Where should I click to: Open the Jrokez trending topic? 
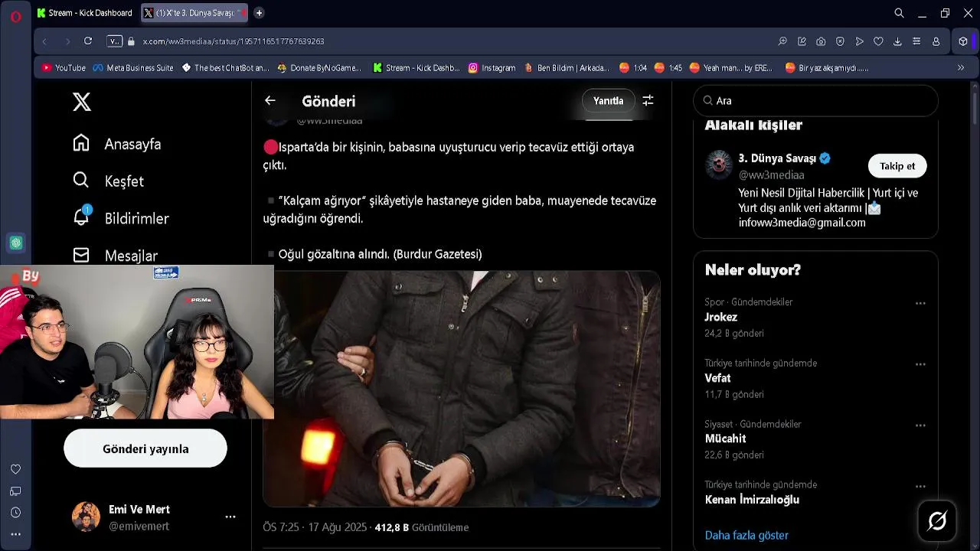click(721, 317)
